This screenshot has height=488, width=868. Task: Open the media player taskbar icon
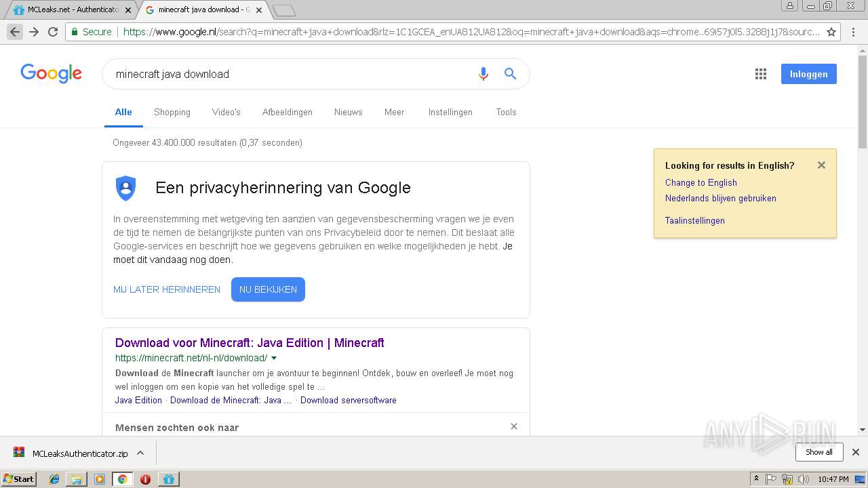(100, 479)
